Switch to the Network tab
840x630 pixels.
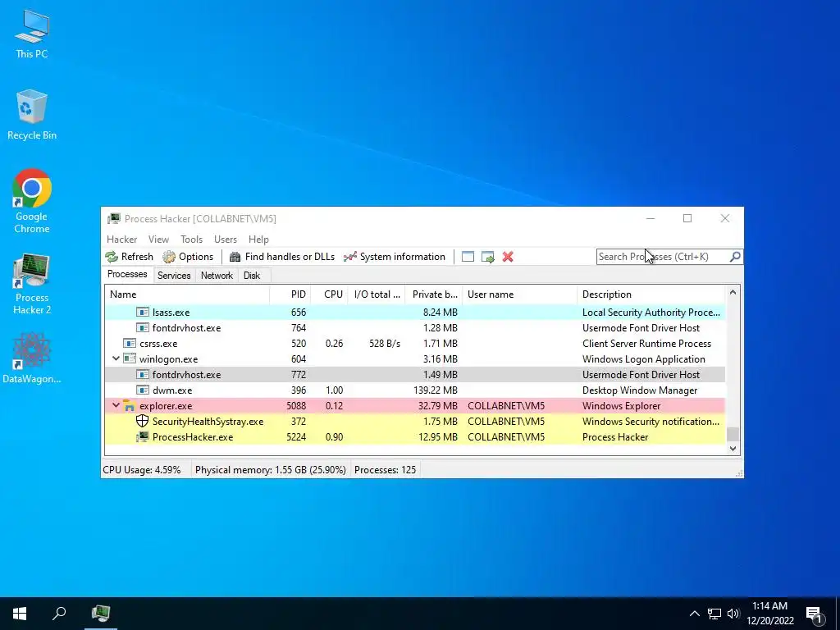click(x=217, y=276)
